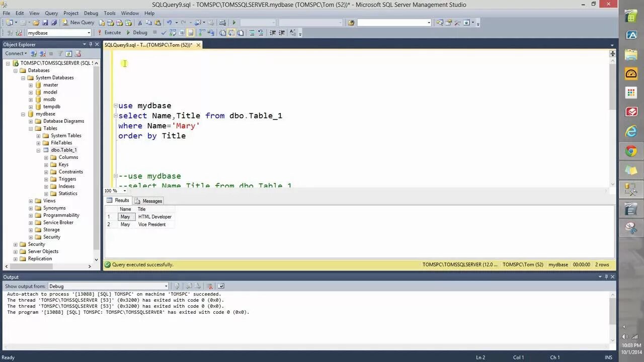Viewport: 644px width, 362px height.
Task: Click the empty find combo box in toolbar
Action: (394, 23)
